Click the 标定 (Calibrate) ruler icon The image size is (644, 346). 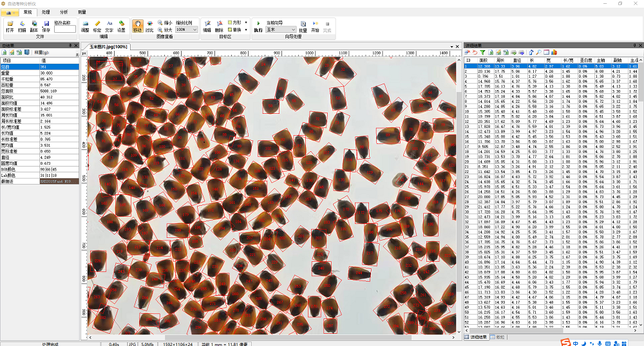click(98, 26)
